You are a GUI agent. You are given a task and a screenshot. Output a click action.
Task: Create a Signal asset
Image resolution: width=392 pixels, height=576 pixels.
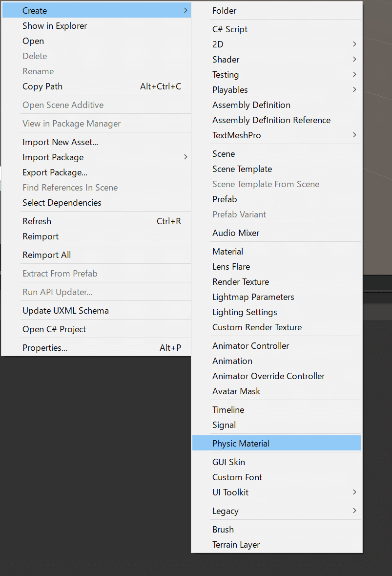[277, 425]
